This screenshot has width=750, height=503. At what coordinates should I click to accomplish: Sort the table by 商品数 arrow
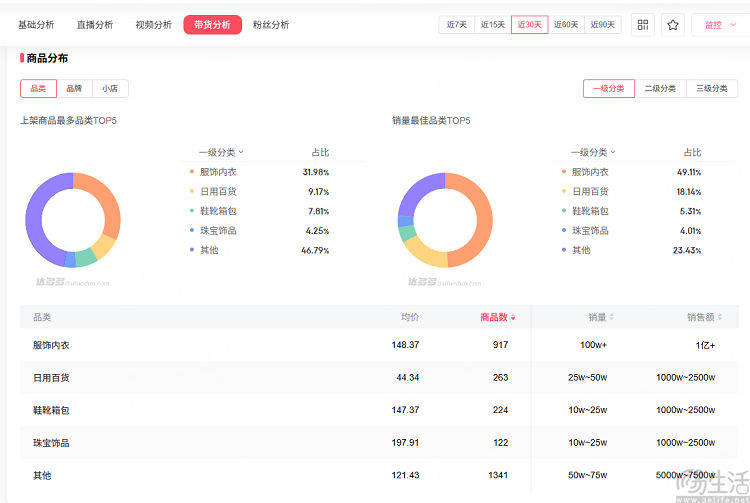[x=513, y=318]
